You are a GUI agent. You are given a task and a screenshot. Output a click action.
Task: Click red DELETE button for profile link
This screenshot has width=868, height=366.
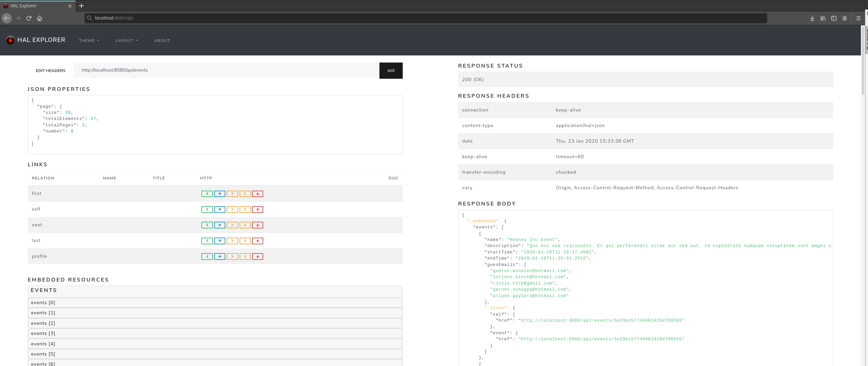pos(257,257)
